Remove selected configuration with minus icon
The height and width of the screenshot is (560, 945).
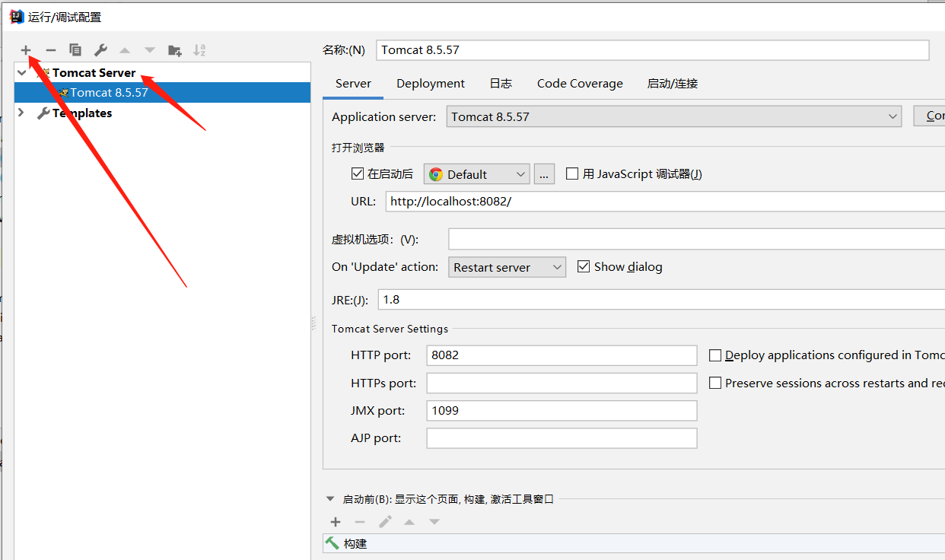pos(50,50)
